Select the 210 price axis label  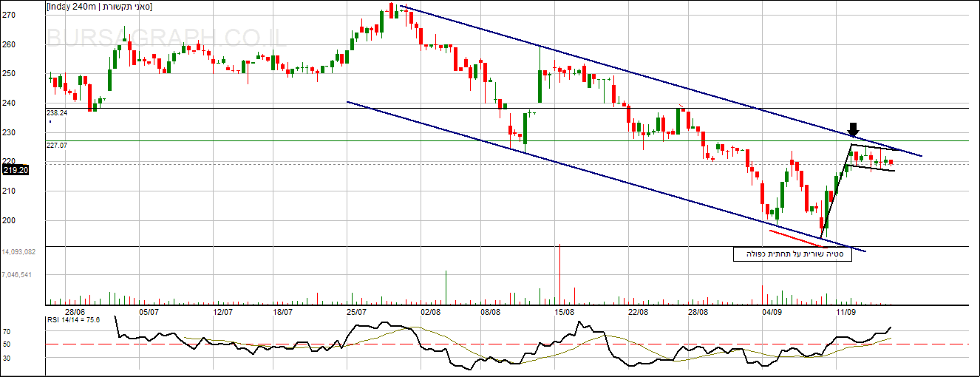click(x=8, y=191)
